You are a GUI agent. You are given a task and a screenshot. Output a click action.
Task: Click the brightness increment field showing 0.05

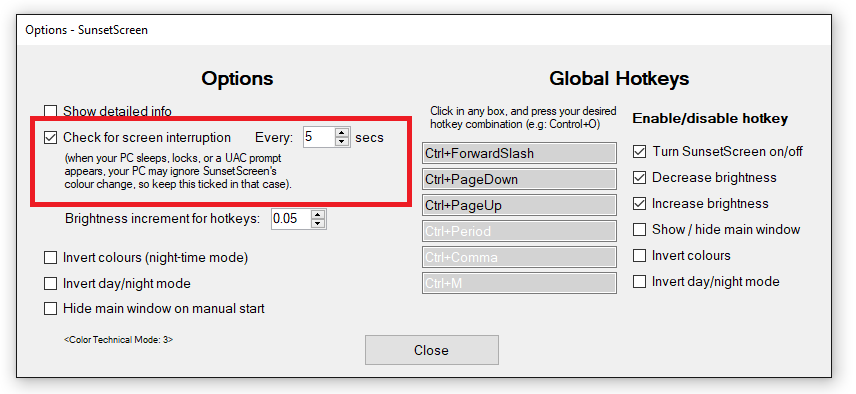[291, 219]
